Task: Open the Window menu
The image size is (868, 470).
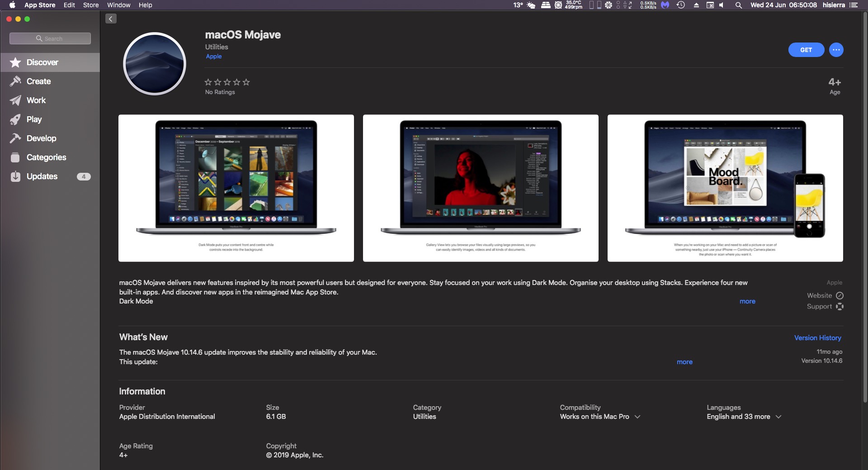Action: (118, 5)
